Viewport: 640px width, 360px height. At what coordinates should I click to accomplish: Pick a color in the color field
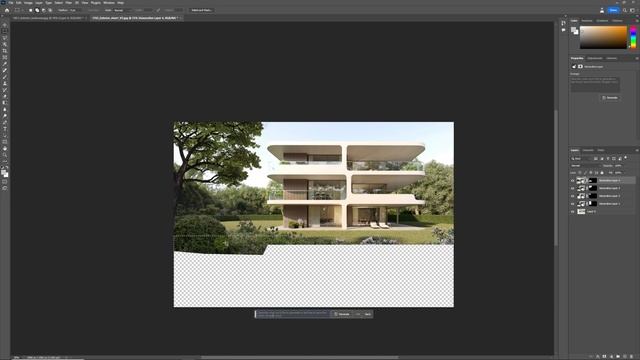coord(603,38)
